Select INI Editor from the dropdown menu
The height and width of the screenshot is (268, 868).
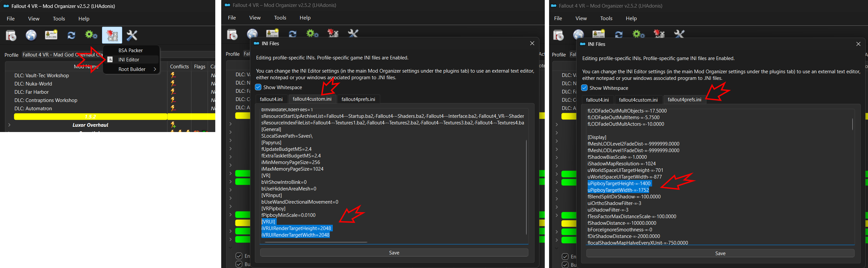click(129, 60)
